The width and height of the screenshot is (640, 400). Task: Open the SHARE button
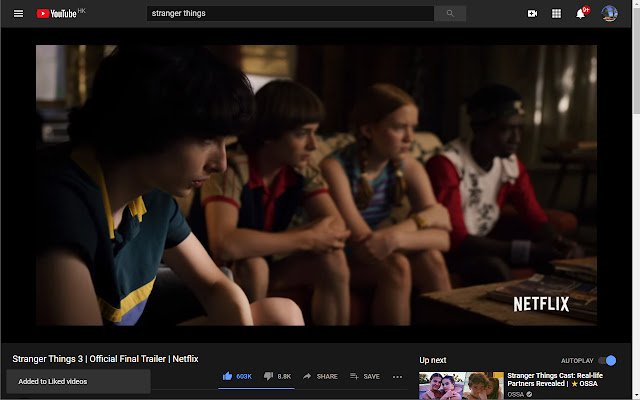pos(320,376)
